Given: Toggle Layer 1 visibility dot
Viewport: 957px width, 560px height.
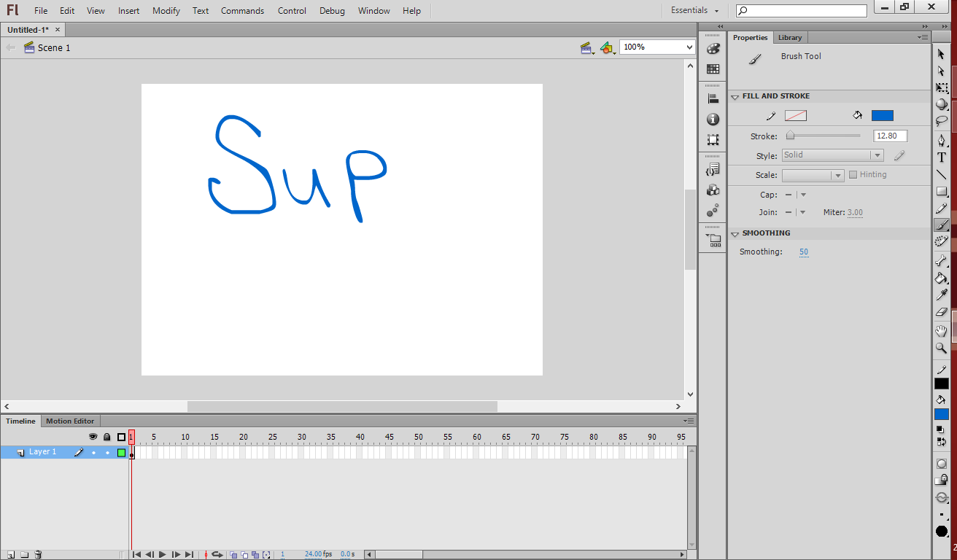Looking at the screenshot, I should coord(93,453).
